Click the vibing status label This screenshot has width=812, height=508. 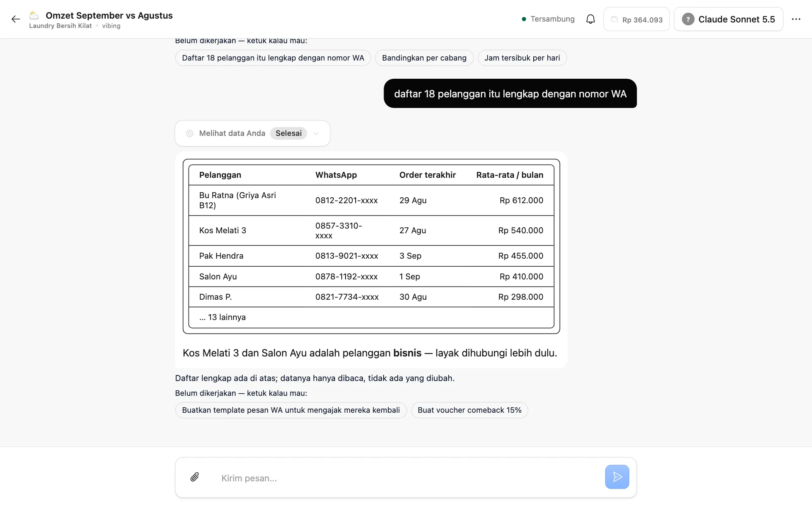(x=111, y=26)
